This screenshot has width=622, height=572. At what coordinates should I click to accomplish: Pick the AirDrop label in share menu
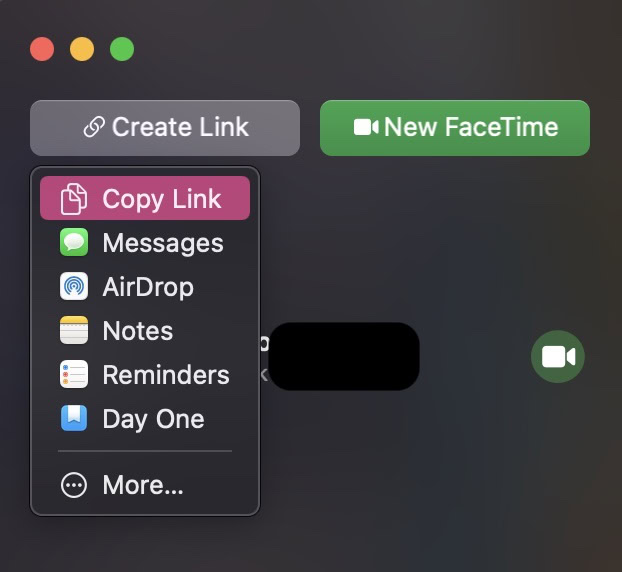(x=148, y=287)
